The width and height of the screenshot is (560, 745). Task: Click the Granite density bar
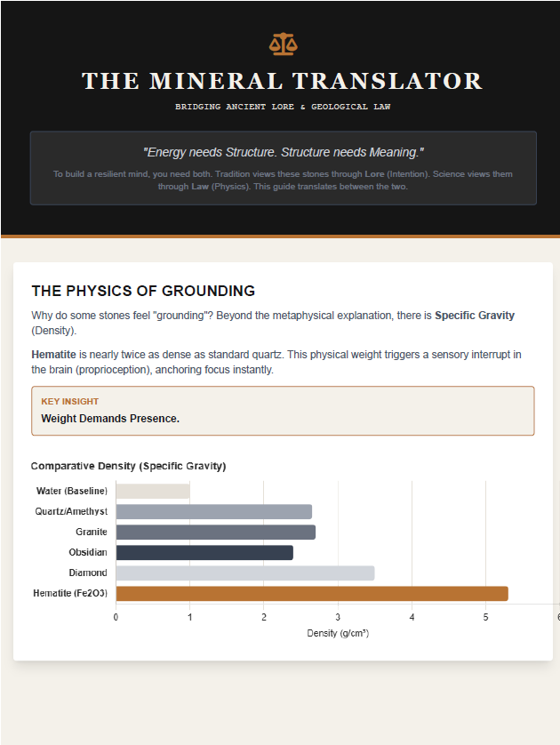(x=215, y=533)
